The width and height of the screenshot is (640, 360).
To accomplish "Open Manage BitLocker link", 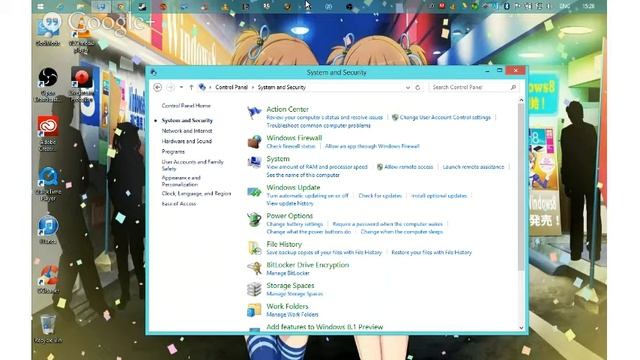I will point(288,273).
